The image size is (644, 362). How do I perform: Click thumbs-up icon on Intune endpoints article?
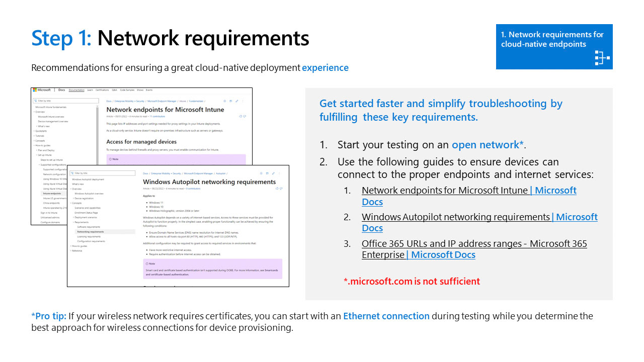240,116
